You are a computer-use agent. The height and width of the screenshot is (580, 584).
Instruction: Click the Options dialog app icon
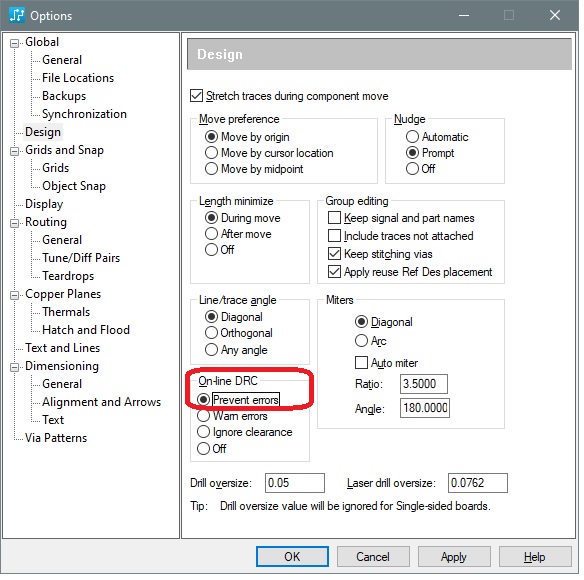17,15
